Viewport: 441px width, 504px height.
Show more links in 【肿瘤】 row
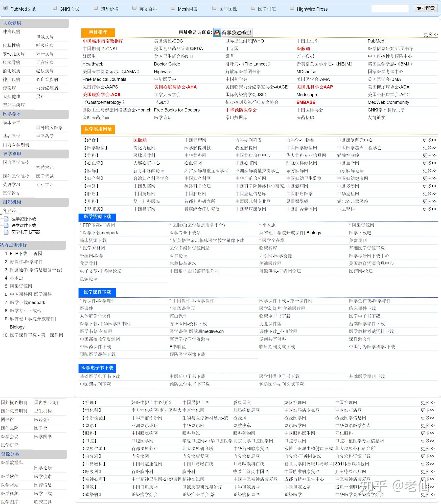coord(430,194)
